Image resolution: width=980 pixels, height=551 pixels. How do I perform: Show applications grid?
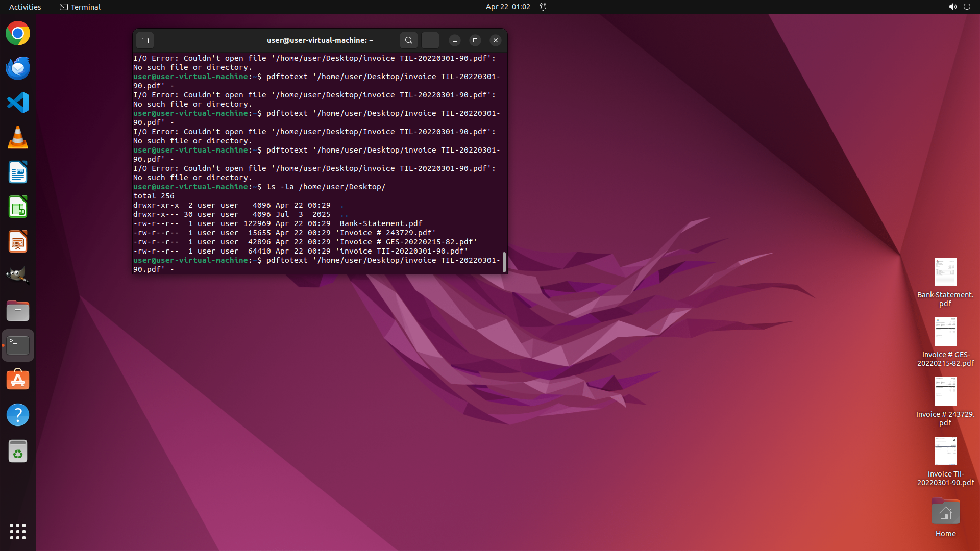(x=18, y=531)
